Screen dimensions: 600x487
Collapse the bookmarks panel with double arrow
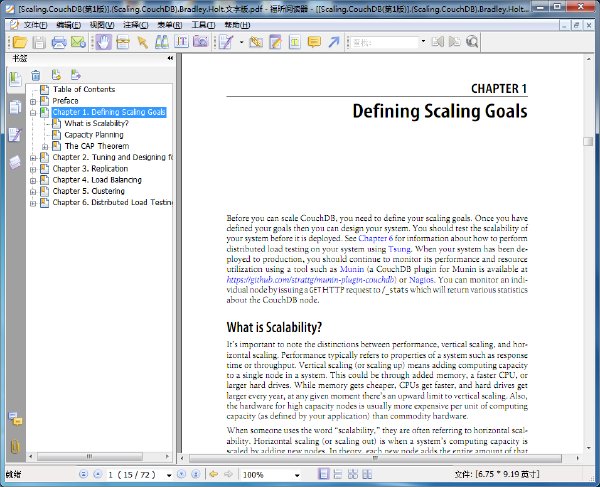point(170,58)
